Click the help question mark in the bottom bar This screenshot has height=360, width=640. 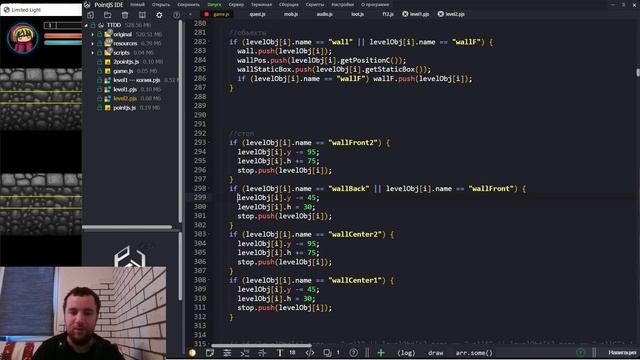[x=353, y=353]
